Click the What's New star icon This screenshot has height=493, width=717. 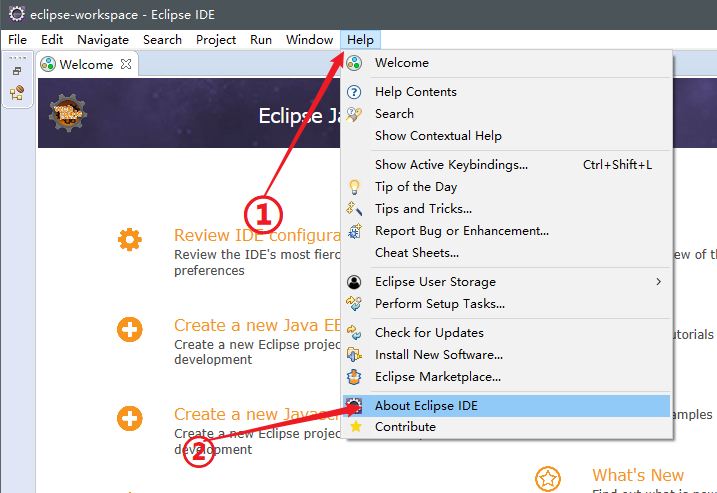click(x=548, y=479)
